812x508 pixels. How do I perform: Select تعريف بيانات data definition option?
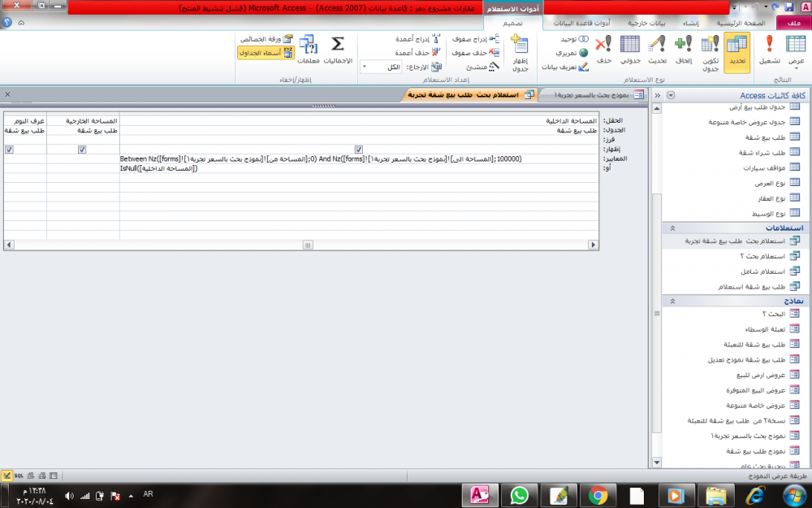point(565,67)
